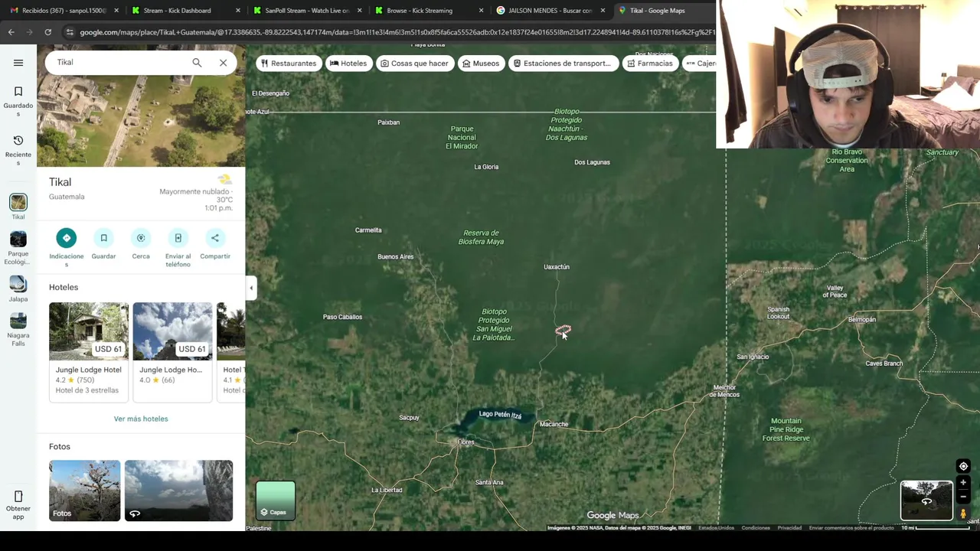
Task: Click the my location target icon
Action: (x=963, y=466)
